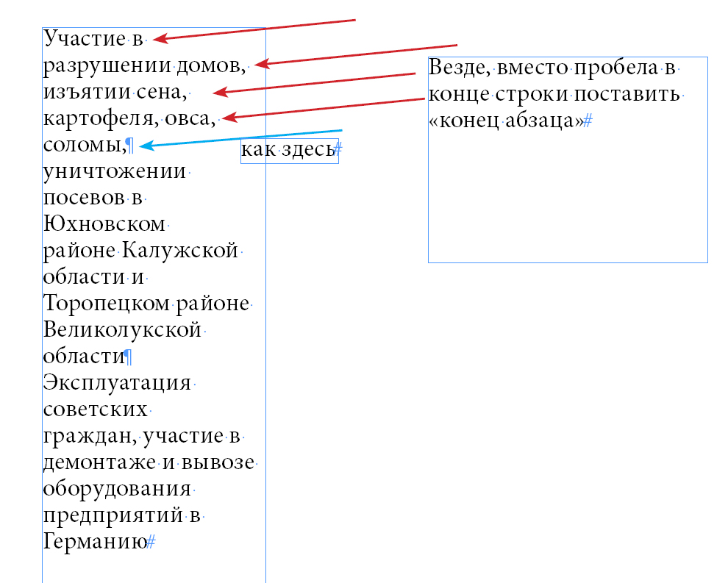The height and width of the screenshot is (583, 728).
Task: Click the note line "Везде, вместо пробела в"
Action: 552,68
